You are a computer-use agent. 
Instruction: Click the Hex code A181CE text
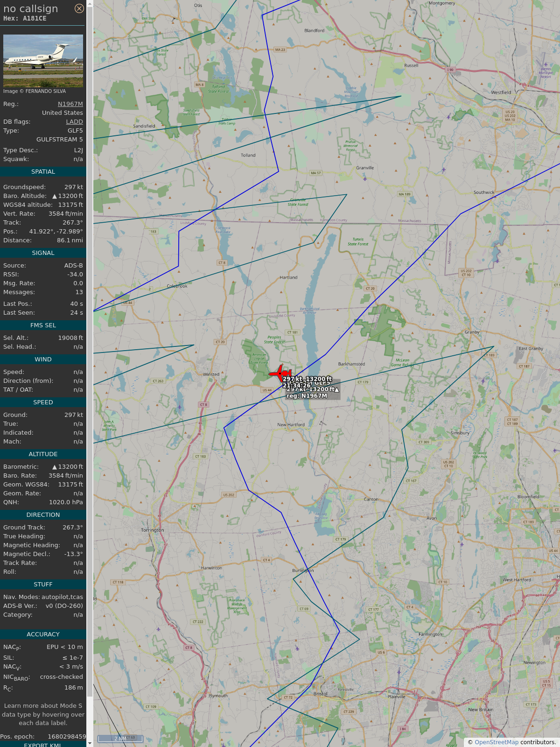(25, 19)
